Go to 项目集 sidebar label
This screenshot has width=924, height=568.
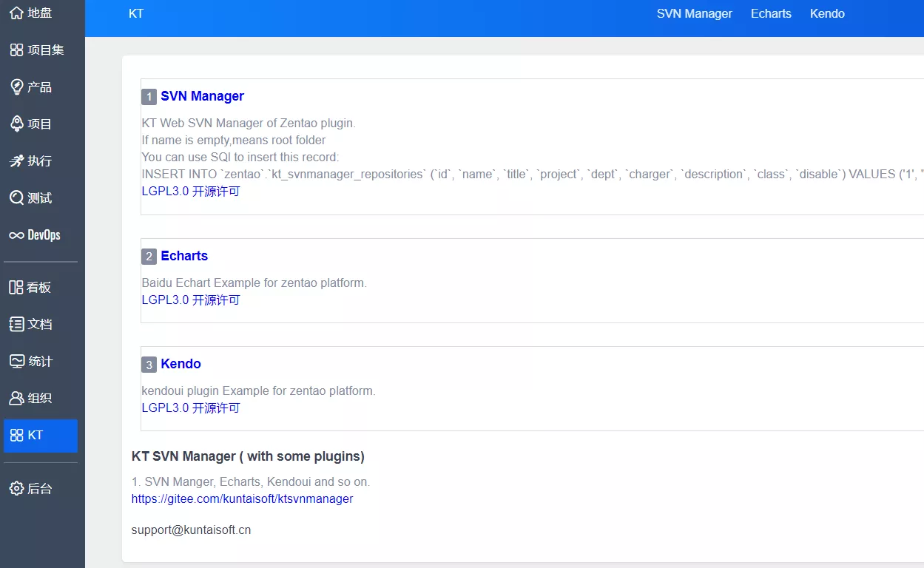[x=46, y=50]
